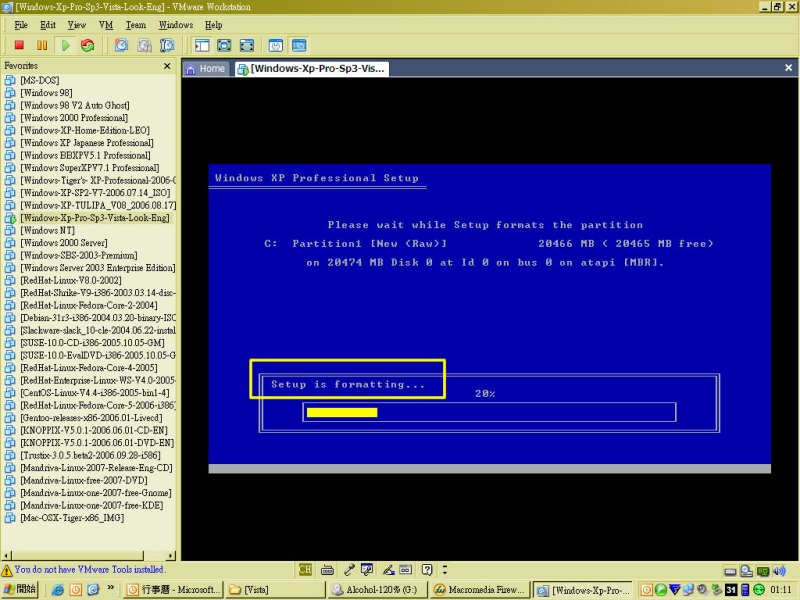Click the language bar microphone icon
The width and height of the screenshot is (800, 600).
[x=349, y=569]
